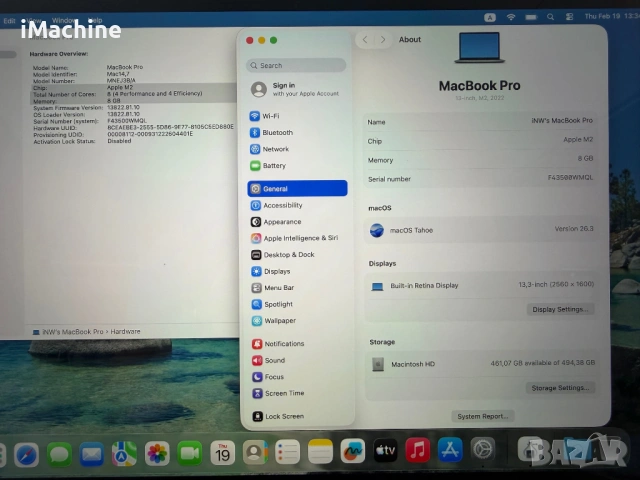Open Contacts from the Dock

click(x=255, y=452)
